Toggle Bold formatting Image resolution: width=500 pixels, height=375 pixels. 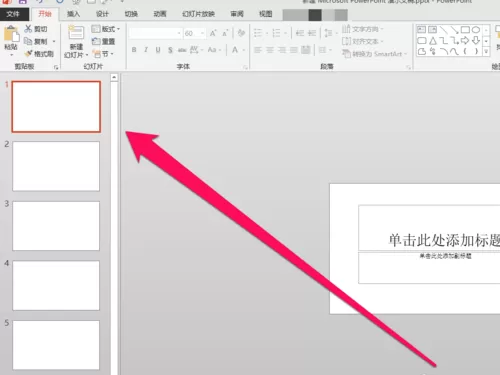tap(134, 50)
